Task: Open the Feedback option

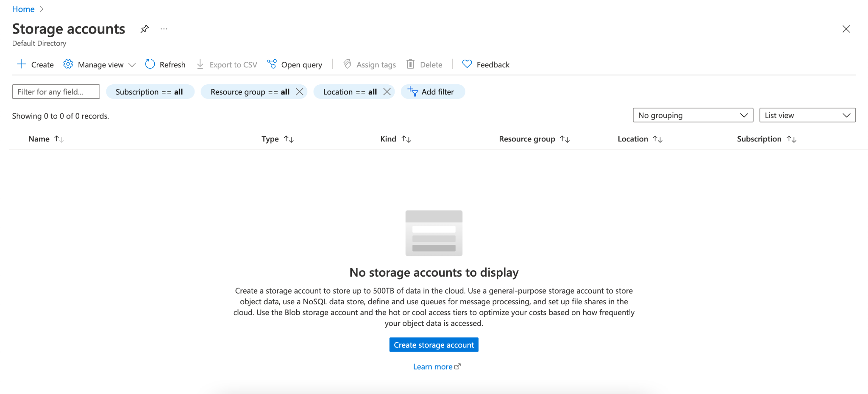Action: pos(493,65)
